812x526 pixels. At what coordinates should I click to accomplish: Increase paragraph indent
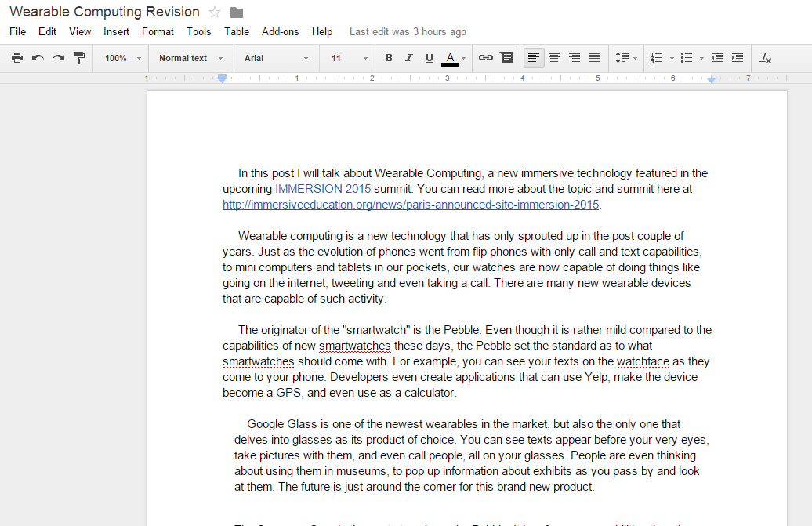[x=738, y=58]
